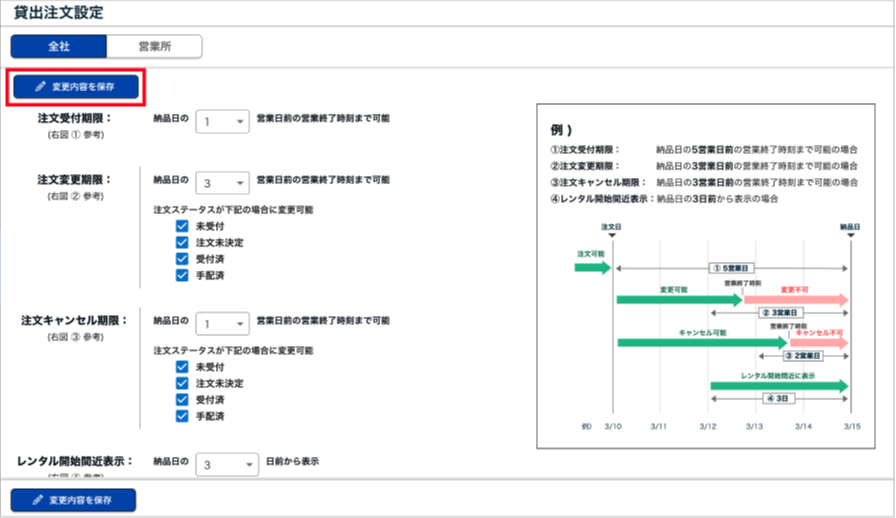Switch to the 営業所 tab

[x=154, y=46]
